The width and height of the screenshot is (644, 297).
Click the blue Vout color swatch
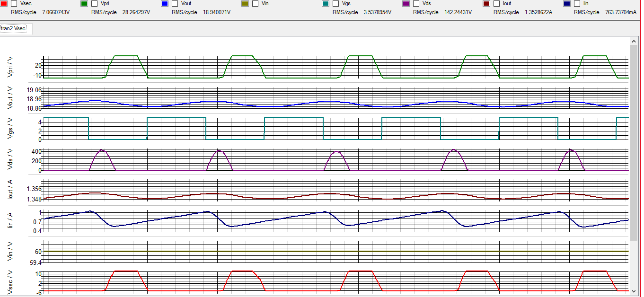(164, 3)
